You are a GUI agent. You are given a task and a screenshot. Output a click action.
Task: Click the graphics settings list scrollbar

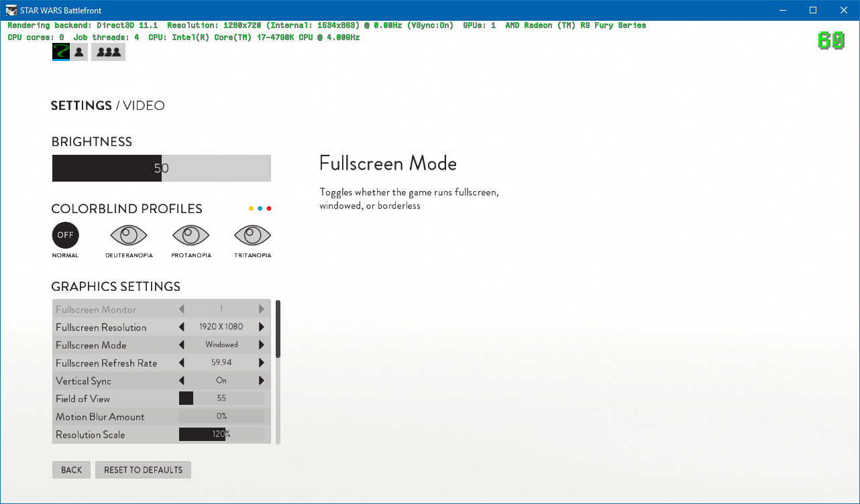(278, 328)
